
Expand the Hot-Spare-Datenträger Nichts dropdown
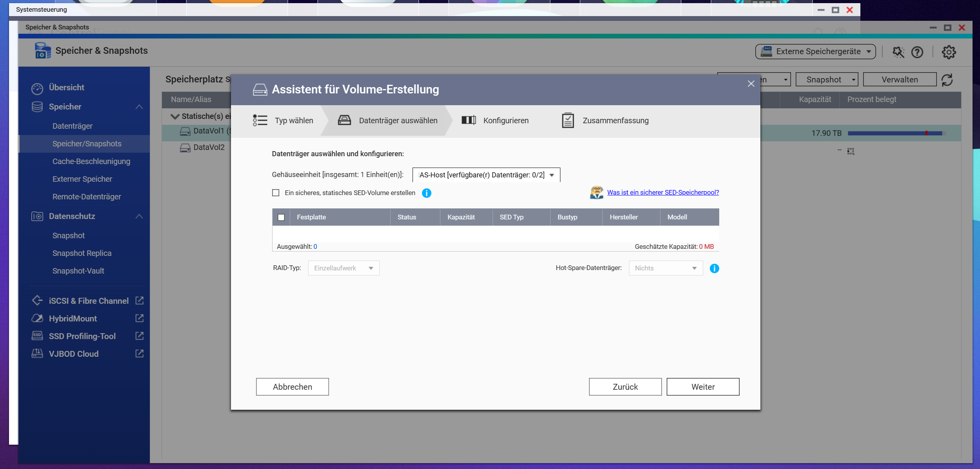665,268
